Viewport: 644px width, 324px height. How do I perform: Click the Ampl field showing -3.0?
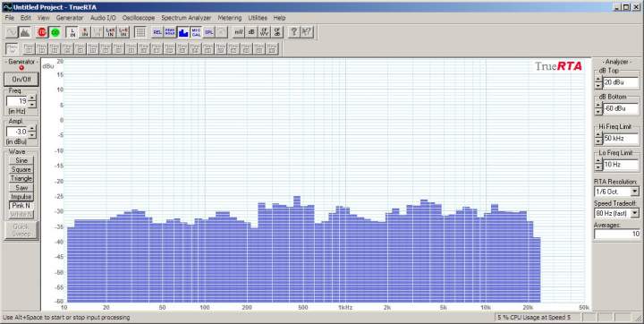17,132
